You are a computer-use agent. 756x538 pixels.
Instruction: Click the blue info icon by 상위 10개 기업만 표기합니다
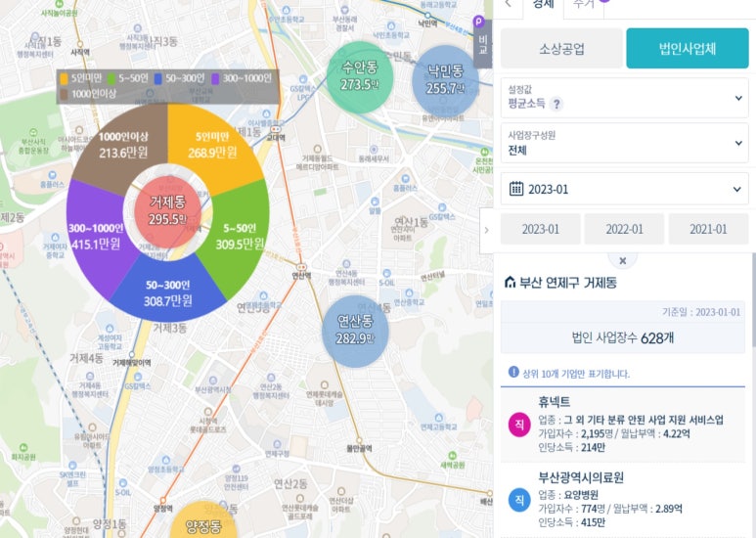click(513, 372)
